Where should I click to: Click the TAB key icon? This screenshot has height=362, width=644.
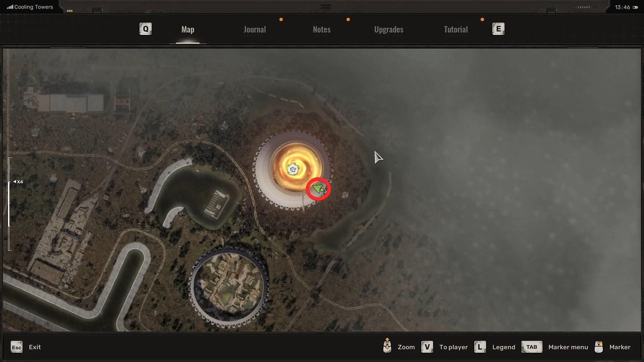coord(532,347)
